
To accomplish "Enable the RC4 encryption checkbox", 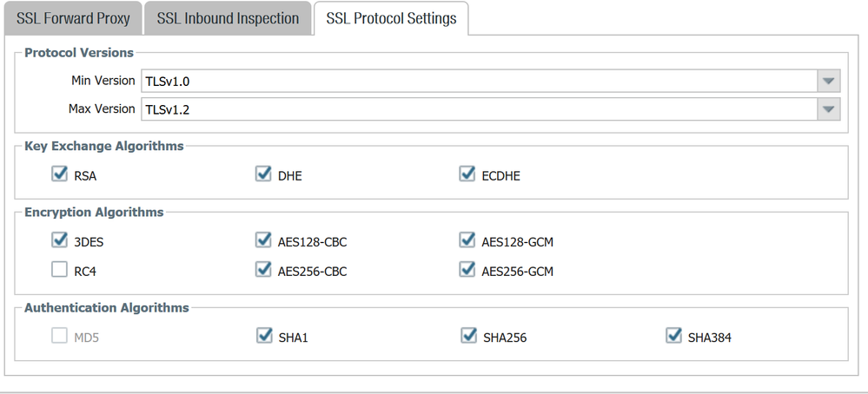I will point(60,270).
